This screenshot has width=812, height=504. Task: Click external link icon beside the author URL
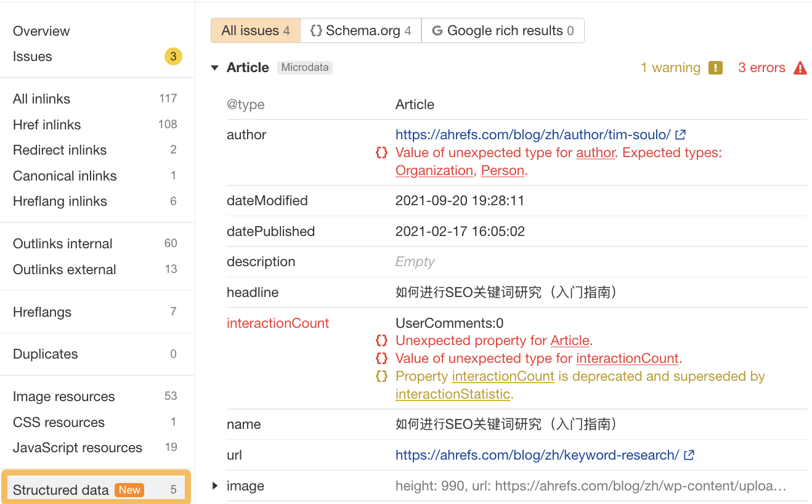(x=680, y=134)
